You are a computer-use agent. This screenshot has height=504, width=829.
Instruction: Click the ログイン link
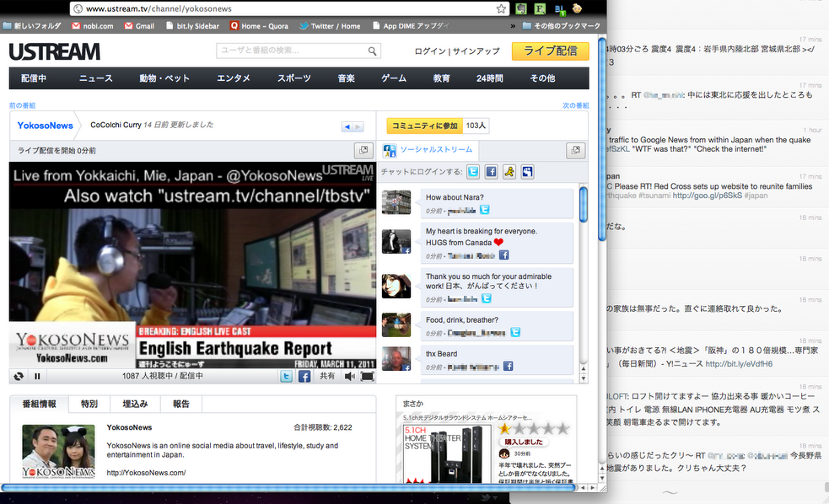(x=430, y=51)
